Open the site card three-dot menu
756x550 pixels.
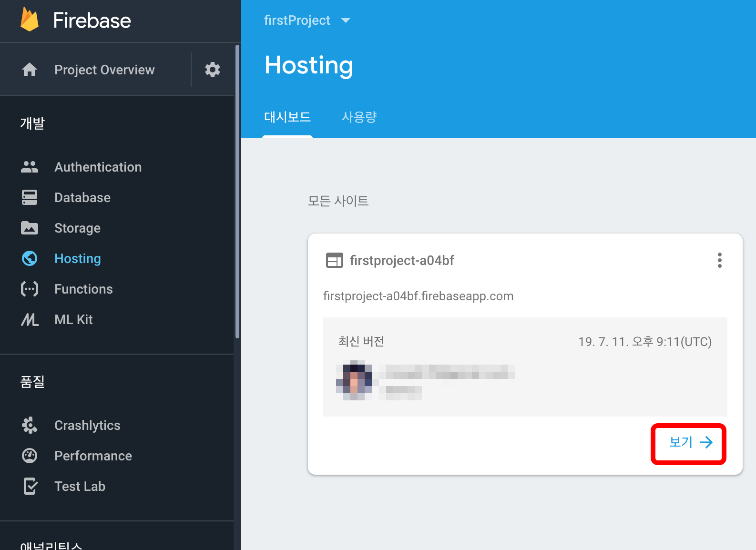720,260
